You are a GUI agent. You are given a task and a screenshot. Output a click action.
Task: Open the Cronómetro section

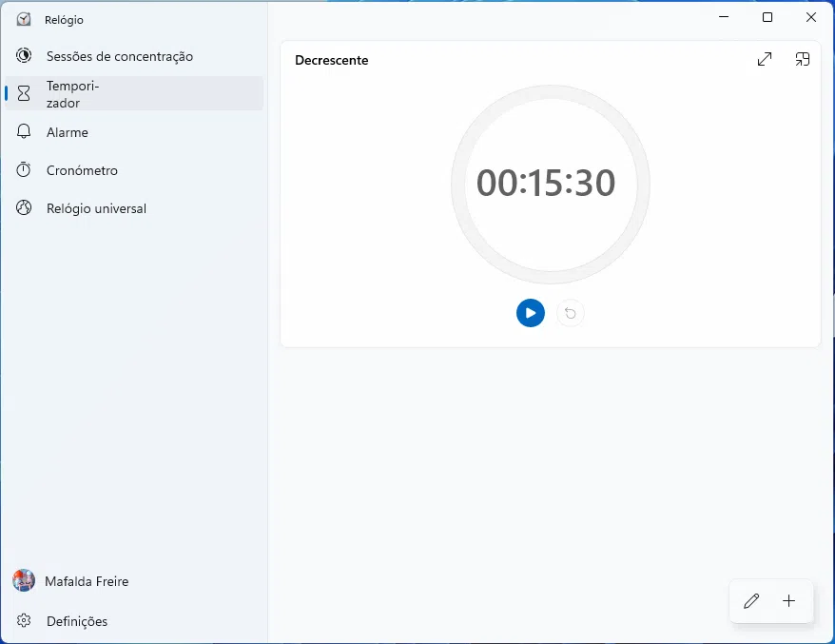click(134, 170)
